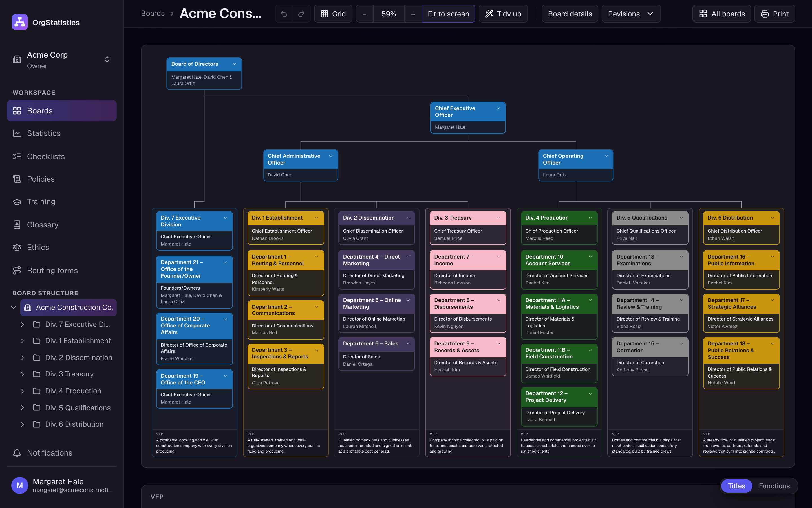The image size is (812, 508).
Task: Open the Training section
Action: (x=62, y=202)
